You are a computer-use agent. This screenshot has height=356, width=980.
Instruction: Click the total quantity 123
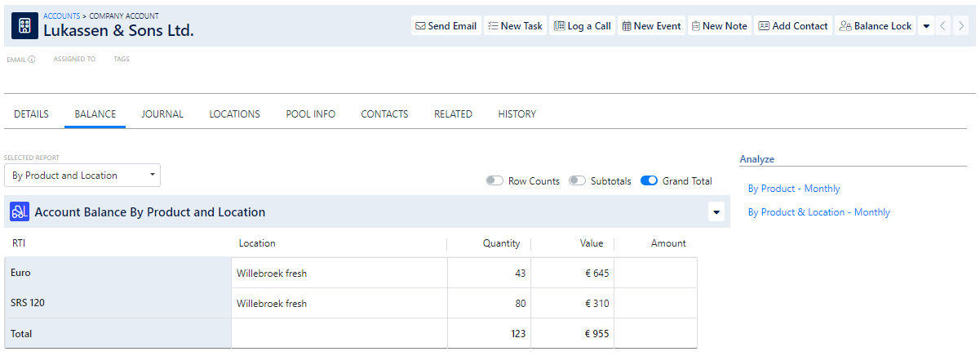pos(517,334)
